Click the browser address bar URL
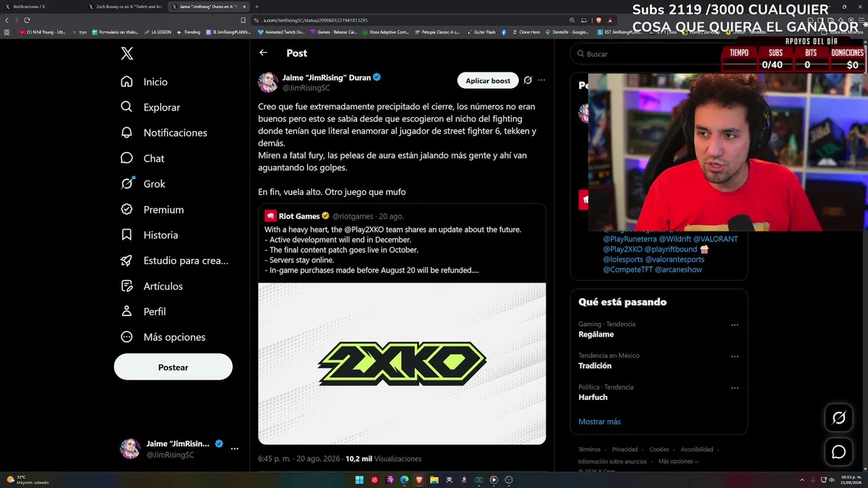Image resolution: width=868 pixels, height=488 pixels. [315, 20]
